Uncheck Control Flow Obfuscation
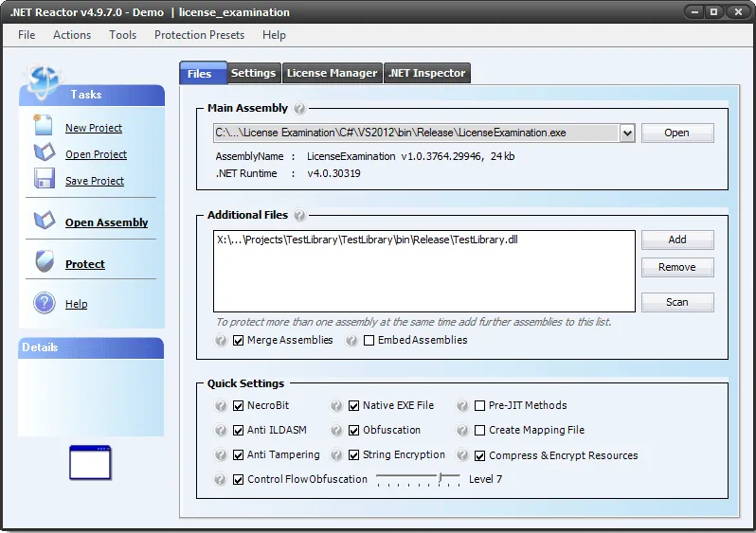756x533 pixels. coord(238,479)
